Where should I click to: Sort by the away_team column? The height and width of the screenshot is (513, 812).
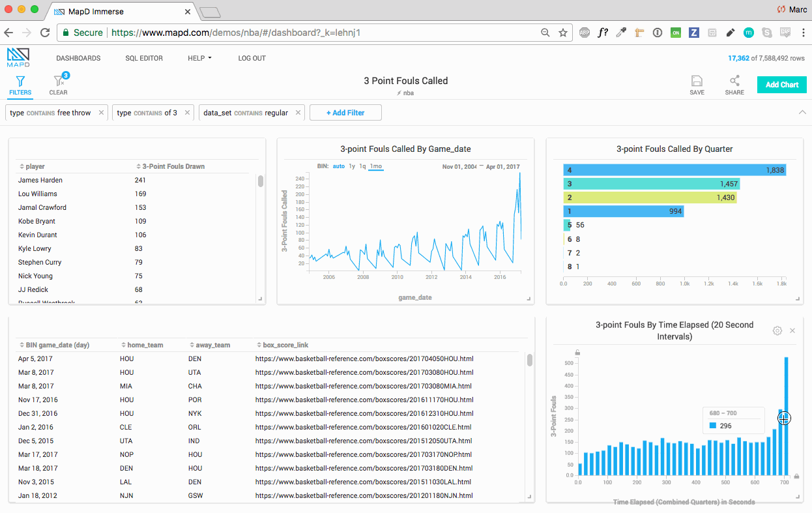209,345
